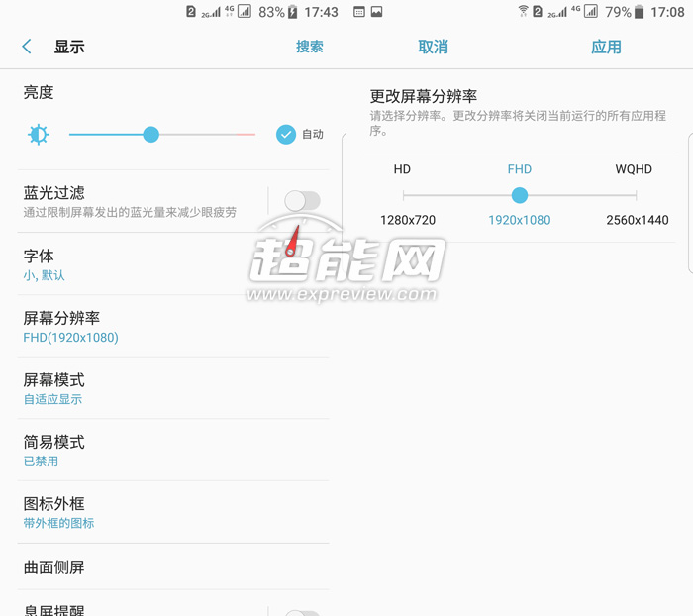Tap the 亮度 section heading
The height and width of the screenshot is (616, 693).
click(x=39, y=92)
